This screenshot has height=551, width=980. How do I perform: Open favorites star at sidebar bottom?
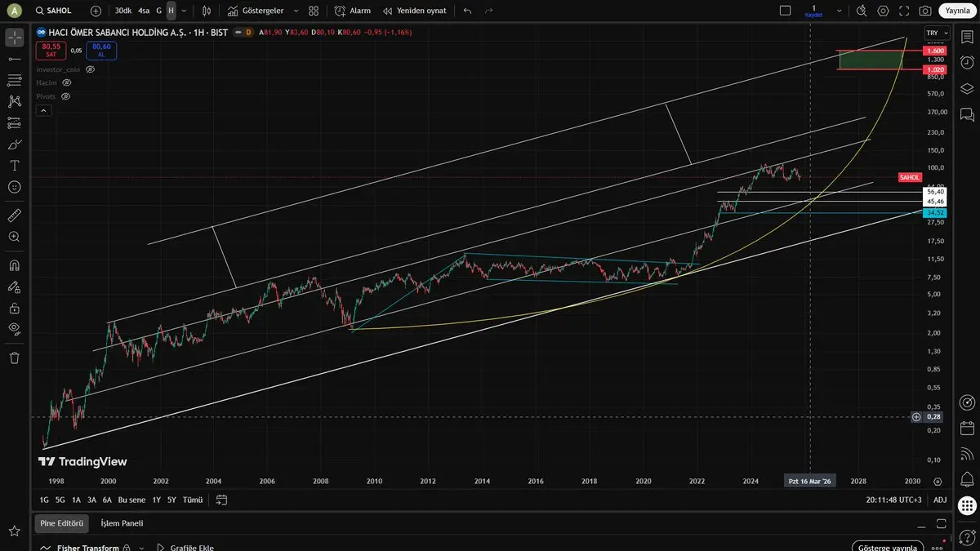pos(14,531)
